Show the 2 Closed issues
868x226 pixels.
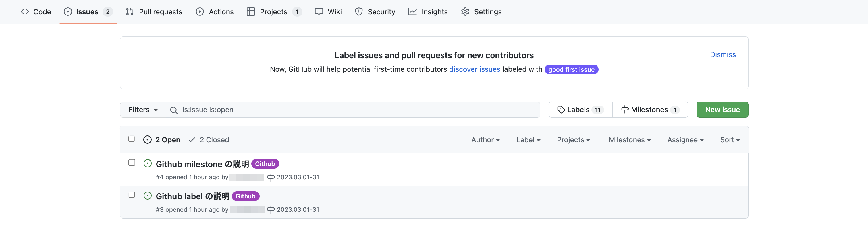[x=209, y=140]
